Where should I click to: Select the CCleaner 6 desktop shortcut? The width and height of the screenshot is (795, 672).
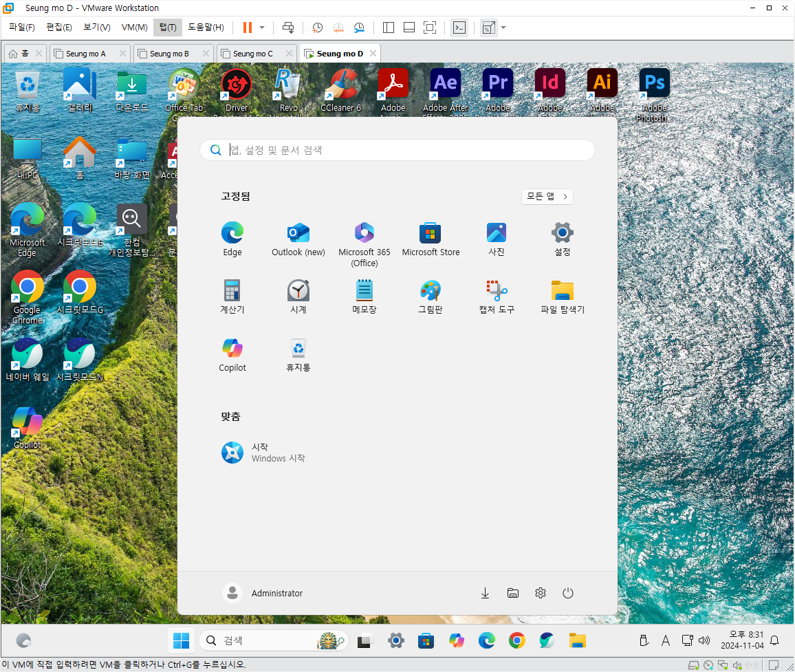pyautogui.click(x=340, y=90)
